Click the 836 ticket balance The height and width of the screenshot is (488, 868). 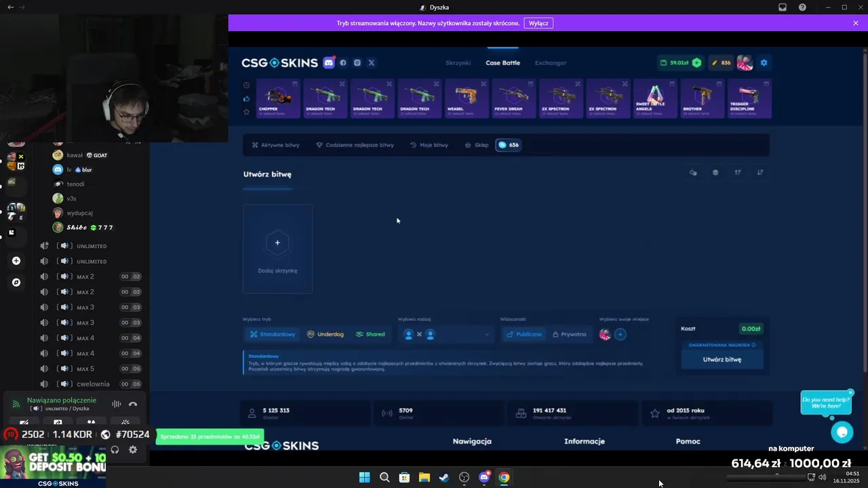tap(721, 63)
